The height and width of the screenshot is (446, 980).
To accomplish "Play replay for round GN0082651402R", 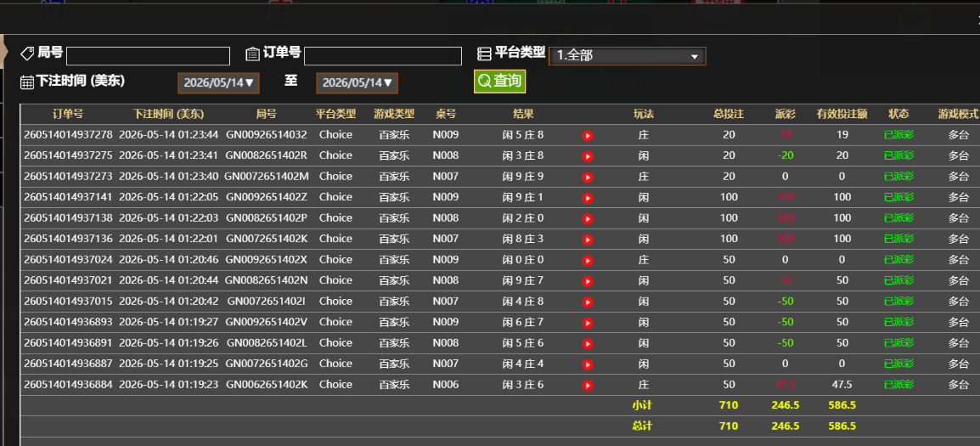I will (588, 156).
